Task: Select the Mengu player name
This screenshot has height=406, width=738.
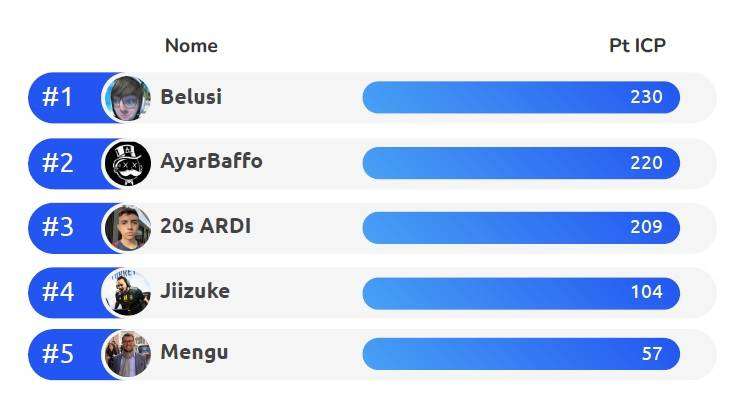Action: click(x=194, y=352)
